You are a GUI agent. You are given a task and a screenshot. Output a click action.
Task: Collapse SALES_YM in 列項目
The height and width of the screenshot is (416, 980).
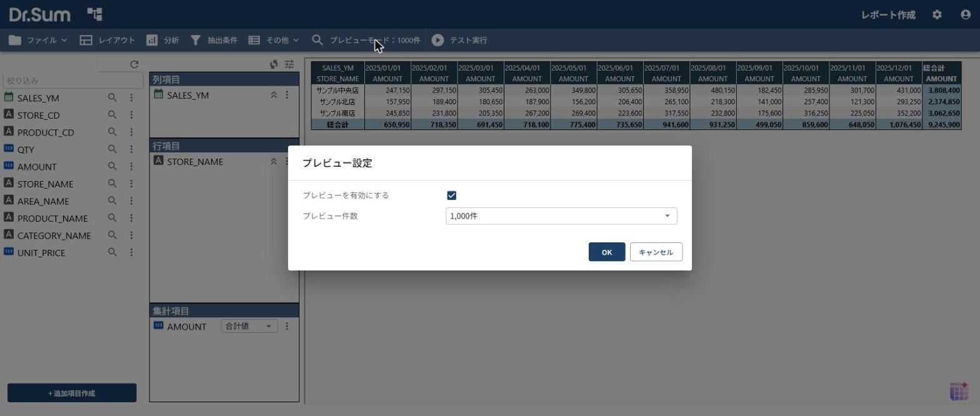point(273,95)
